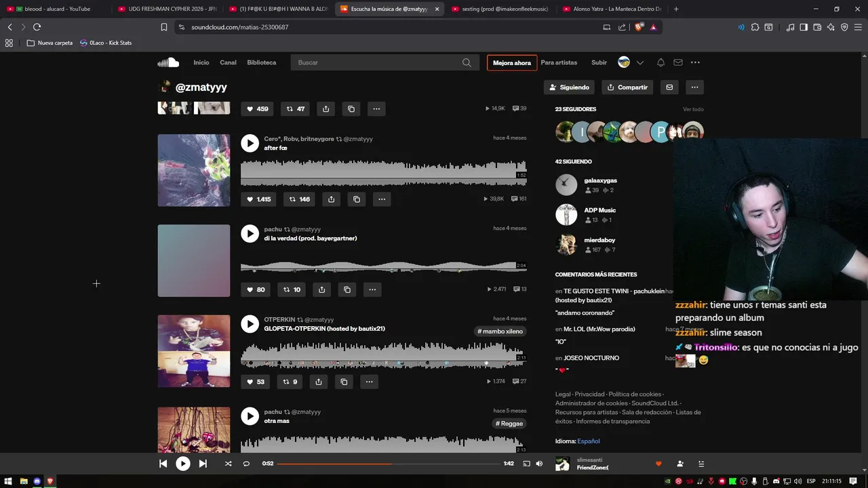Share the 'after fœ' track
Image resolution: width=868 pixels, height=488 pixels.
coord(331,199)
